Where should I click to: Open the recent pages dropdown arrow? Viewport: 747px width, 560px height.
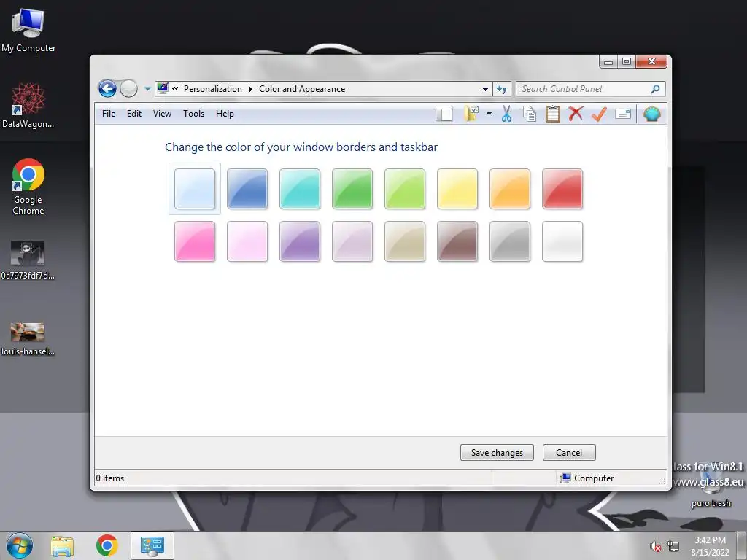[x=147, y=89]
